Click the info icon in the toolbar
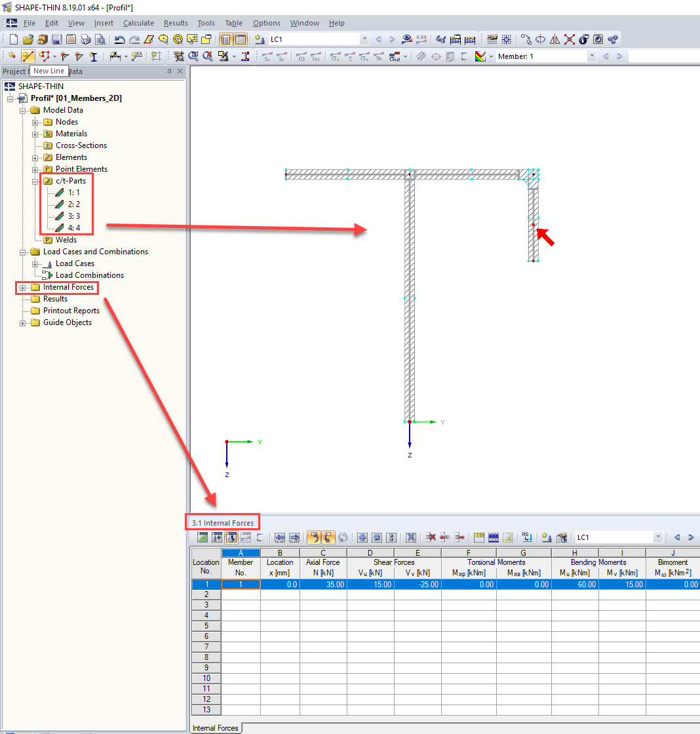Screen dimensions: 700x734 tap(583, 39)
